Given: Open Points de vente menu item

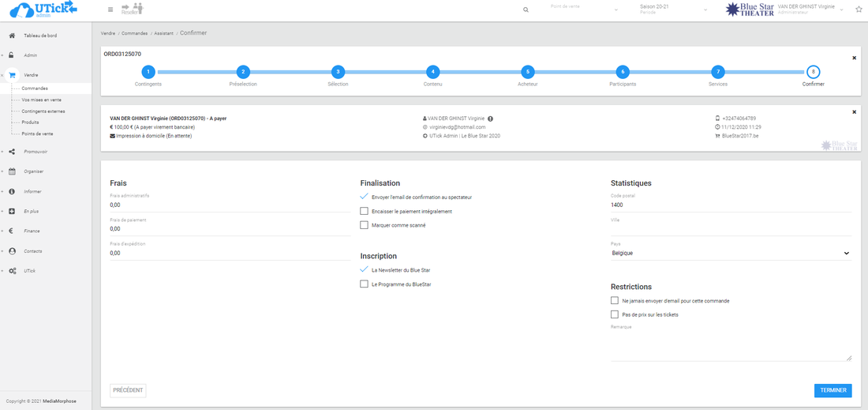Looking at the screenshot, I should pyautogui.click(x=36, y=134).
